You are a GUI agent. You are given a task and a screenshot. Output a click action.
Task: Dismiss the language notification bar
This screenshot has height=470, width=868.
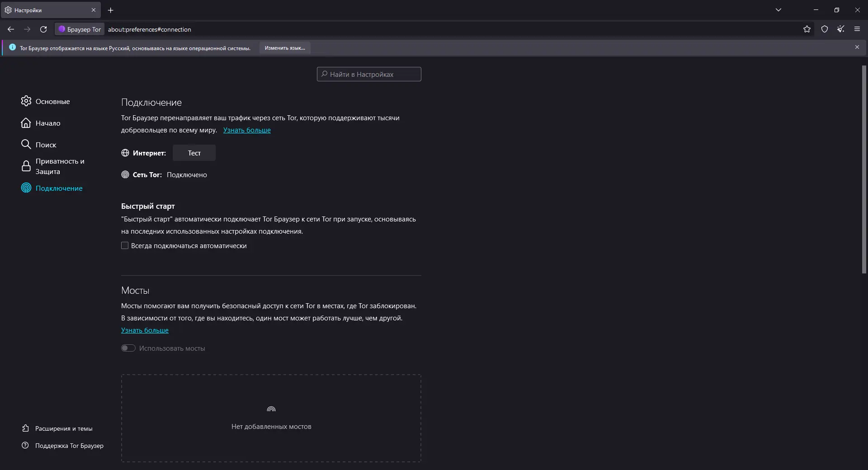[x=857, y=47]
